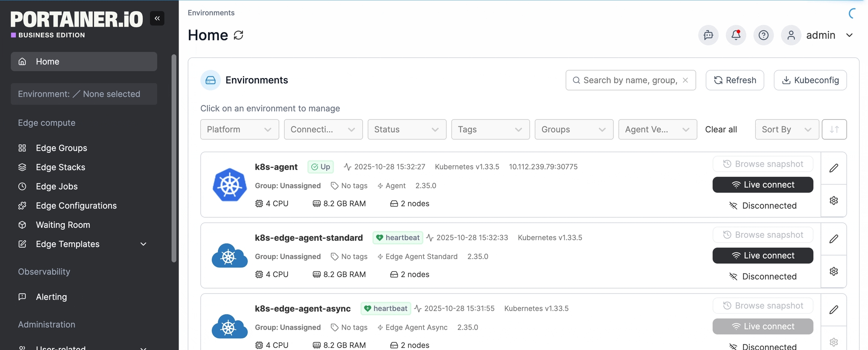Collapse the sidebar with double-chevron icon
The image size is (868, 350).
pos(157,18)
